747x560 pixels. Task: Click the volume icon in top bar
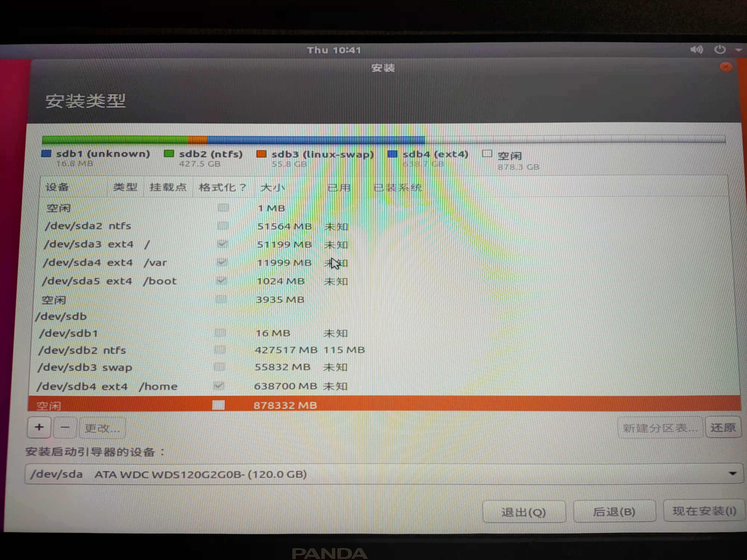696,50
